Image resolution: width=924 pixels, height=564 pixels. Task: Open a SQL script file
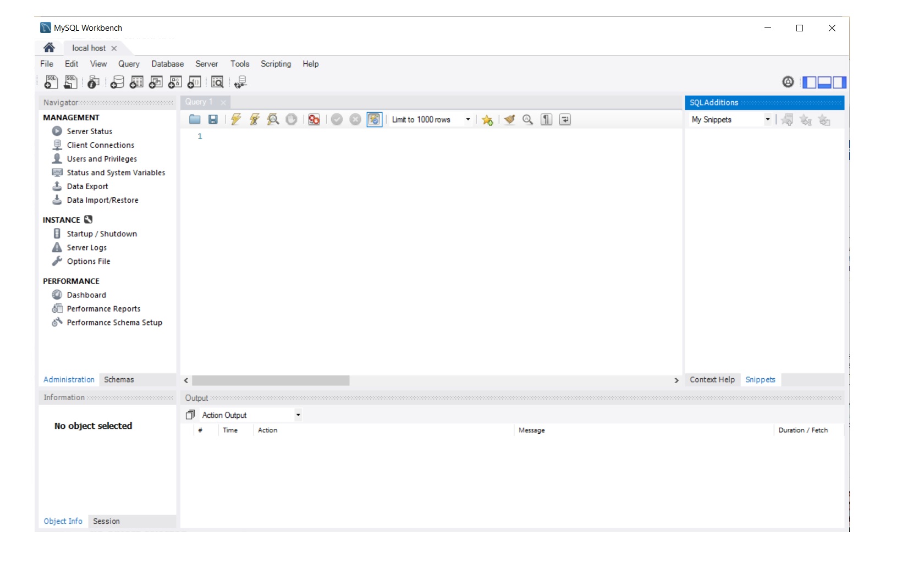pos(70,82)
